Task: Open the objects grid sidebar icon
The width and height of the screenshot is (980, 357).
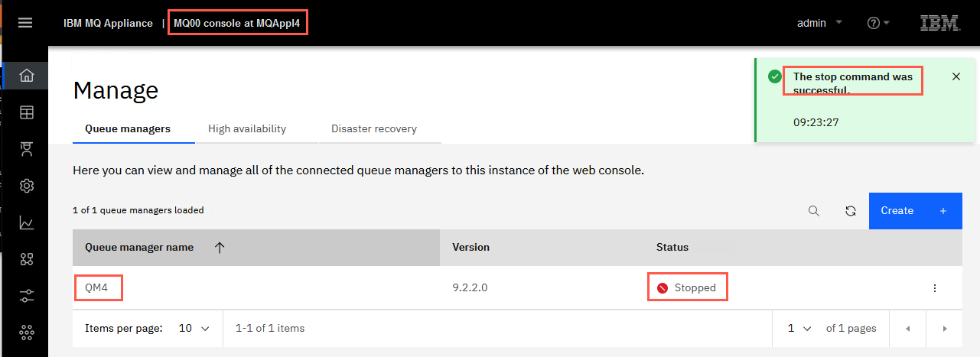Action: coord(27,259)
